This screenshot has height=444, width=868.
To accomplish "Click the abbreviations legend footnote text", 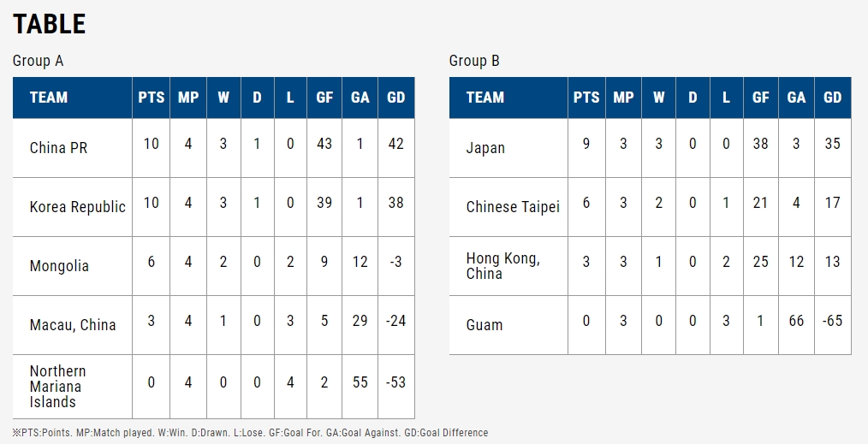I will tap(250, 432).
